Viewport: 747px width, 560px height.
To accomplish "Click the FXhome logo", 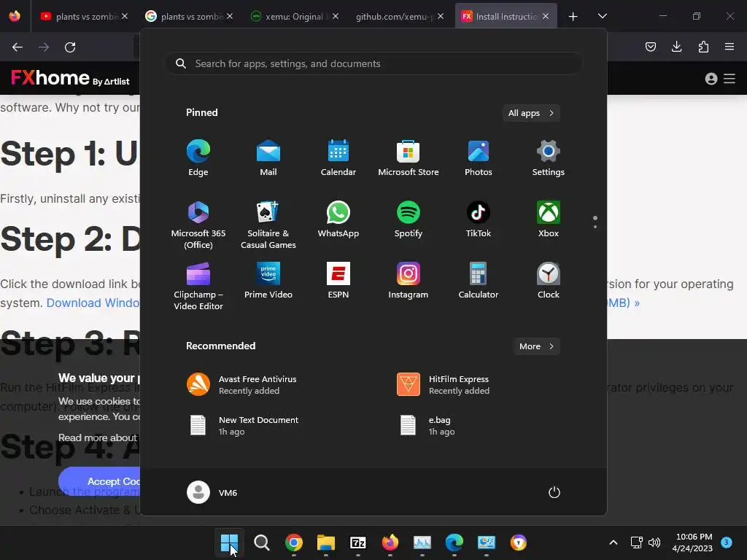I will (70, 78).
